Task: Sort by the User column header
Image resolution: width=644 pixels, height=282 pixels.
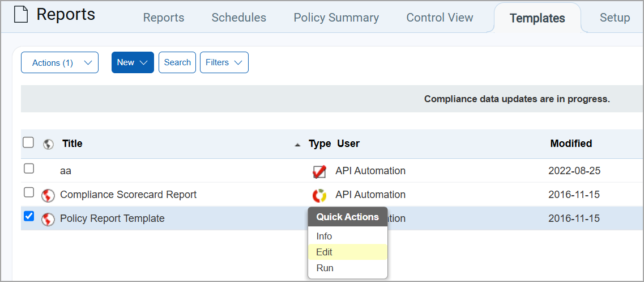Action: 348,144
